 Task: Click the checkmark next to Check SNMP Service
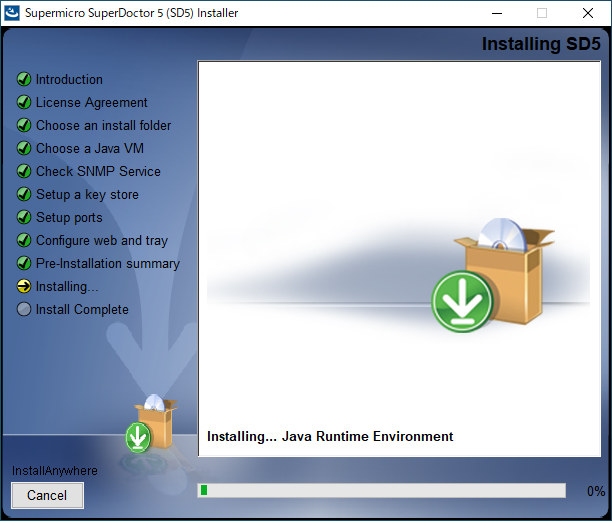[24, 171]
